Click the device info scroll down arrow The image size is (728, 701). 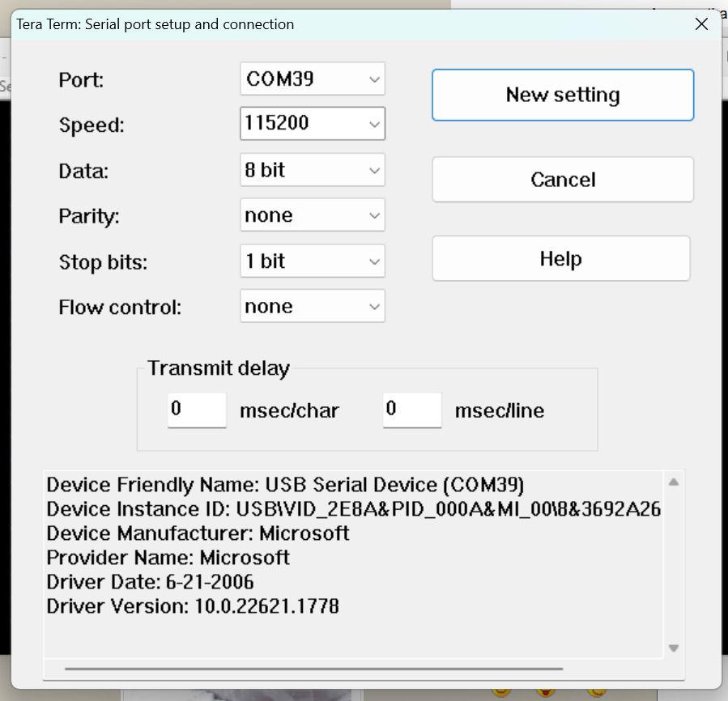[x=673, y=648]
